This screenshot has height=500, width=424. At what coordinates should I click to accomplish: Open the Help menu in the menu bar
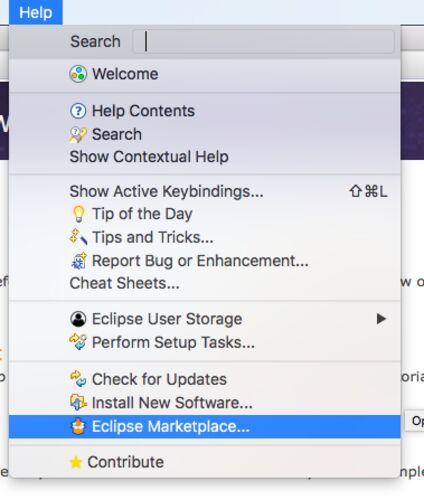(x=36, y=12)
